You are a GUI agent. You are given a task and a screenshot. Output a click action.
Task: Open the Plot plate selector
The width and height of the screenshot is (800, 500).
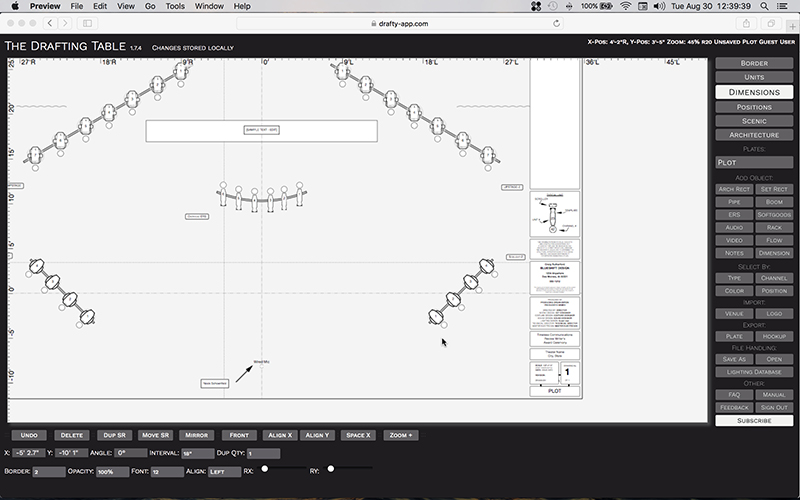pos(754,162)
